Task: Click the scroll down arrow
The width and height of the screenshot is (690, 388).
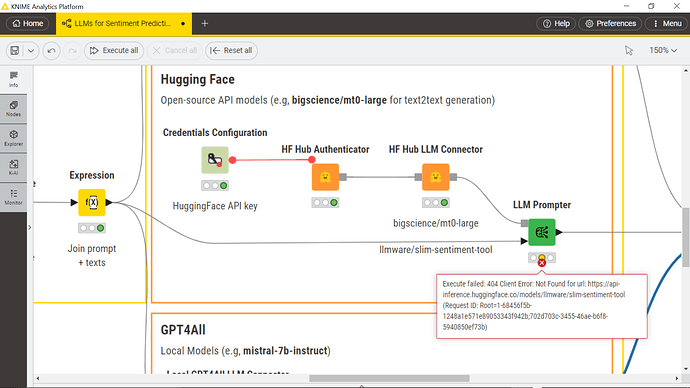Action: (x=686, y=369)
